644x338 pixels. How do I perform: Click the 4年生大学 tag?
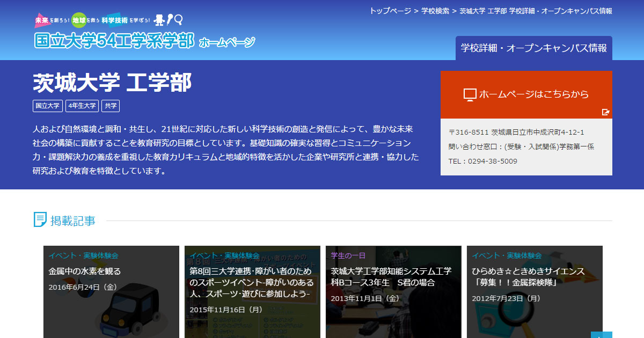pyautogui.click(x=82, y=106)
